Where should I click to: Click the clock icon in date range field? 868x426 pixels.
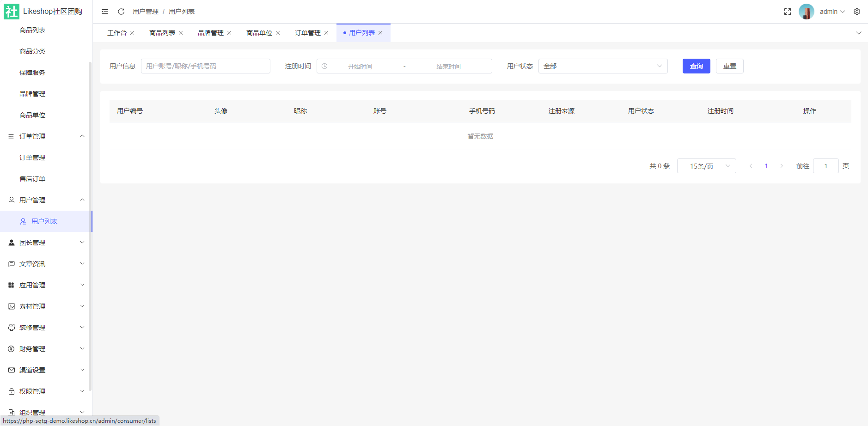click(324, 66)
